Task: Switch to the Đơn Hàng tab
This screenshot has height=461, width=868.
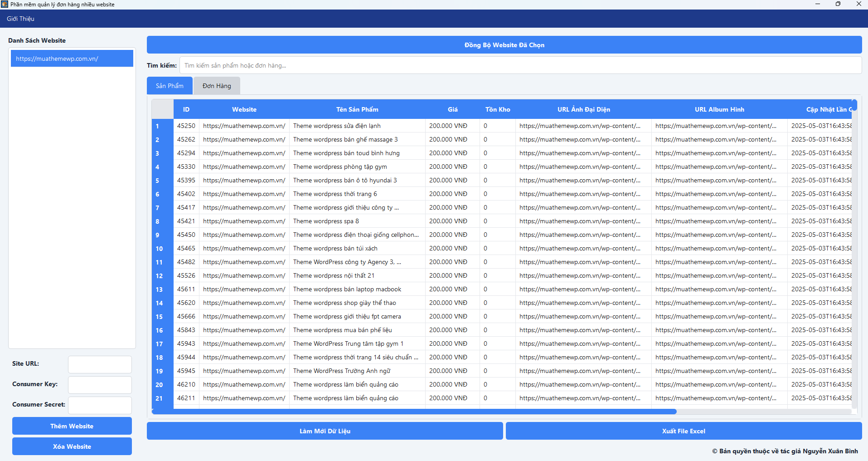Action: [217, 86]
